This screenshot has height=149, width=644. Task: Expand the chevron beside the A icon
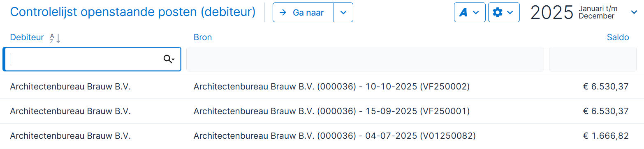pos(476,13)
